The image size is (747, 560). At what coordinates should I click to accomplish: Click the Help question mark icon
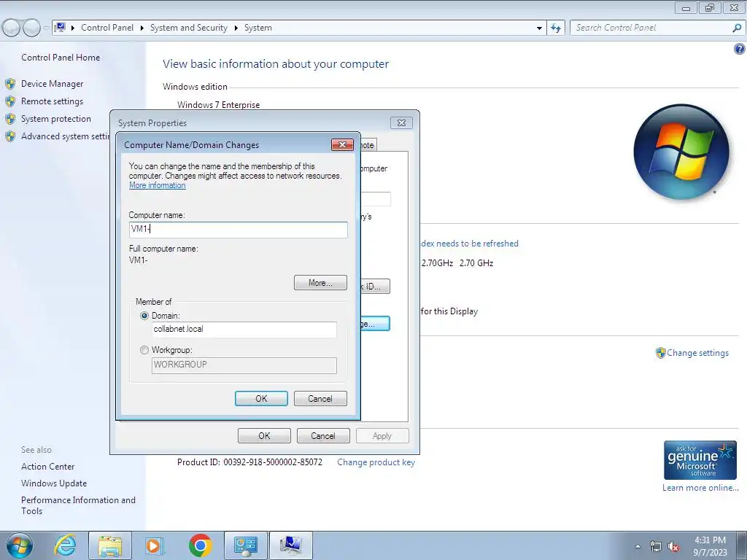click(x=739, y=49)
